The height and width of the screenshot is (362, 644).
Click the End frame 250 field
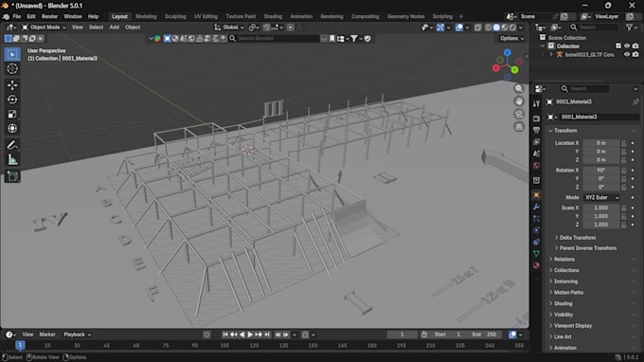[x=484, y=335]
